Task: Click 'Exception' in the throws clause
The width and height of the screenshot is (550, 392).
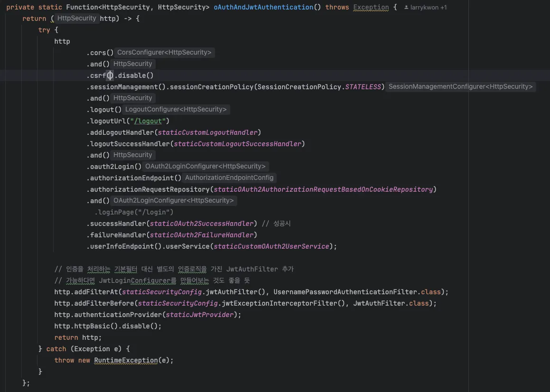Action: pos(371,8)
